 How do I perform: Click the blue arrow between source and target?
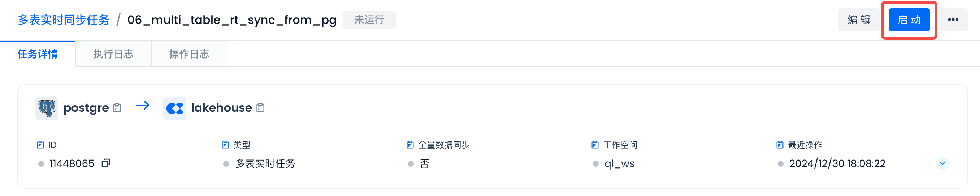tap(143, 105)
